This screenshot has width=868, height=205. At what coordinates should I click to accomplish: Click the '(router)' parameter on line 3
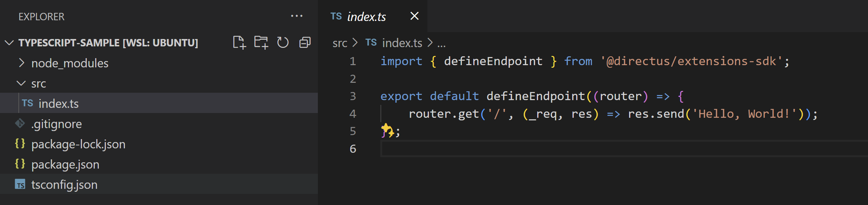[620, 96]
